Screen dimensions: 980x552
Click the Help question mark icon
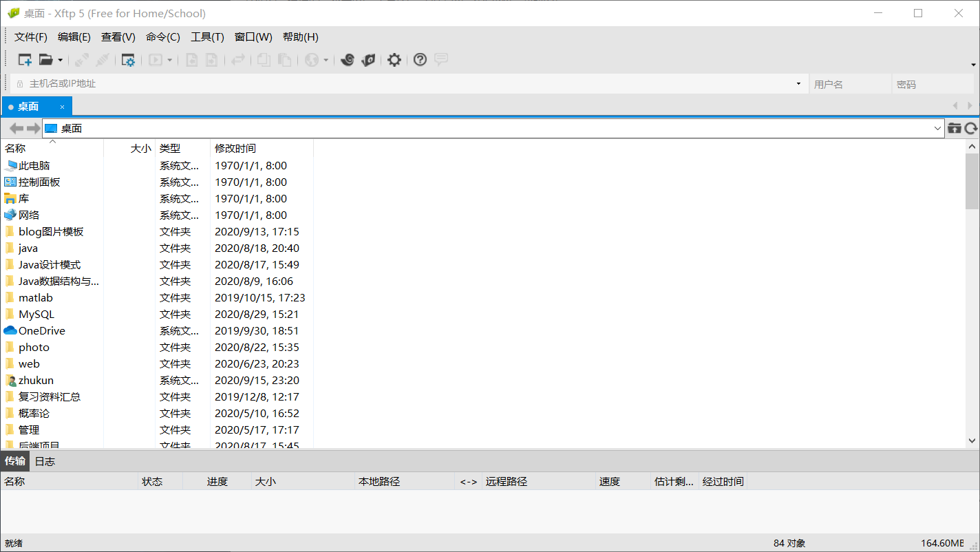pyautogui.click(x=420, y=60)
